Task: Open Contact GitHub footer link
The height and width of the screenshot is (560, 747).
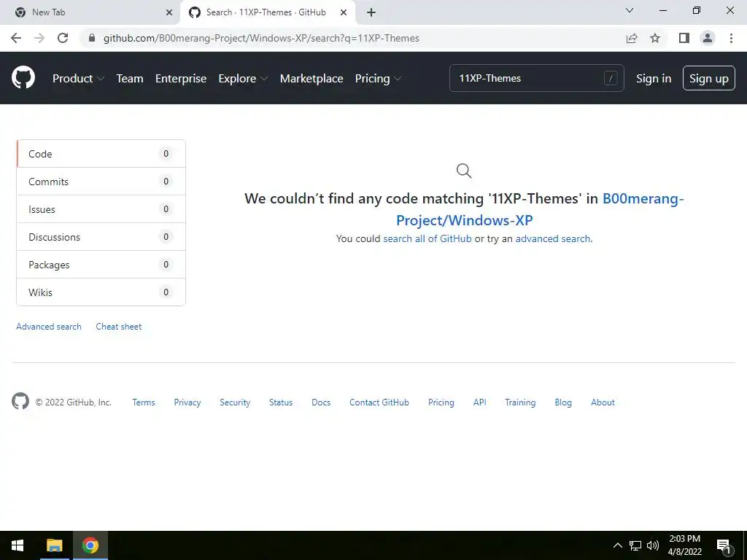Action: (379, 402)
